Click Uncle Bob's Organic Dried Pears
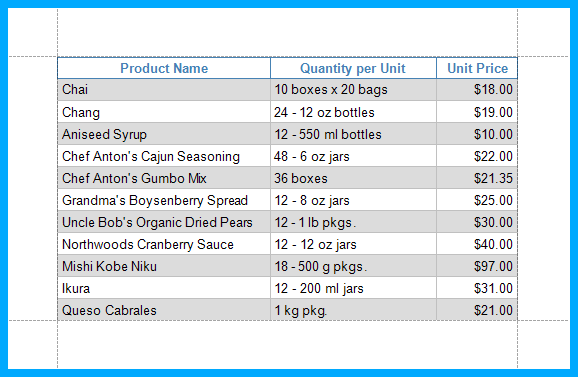 [x=164, y=222]
